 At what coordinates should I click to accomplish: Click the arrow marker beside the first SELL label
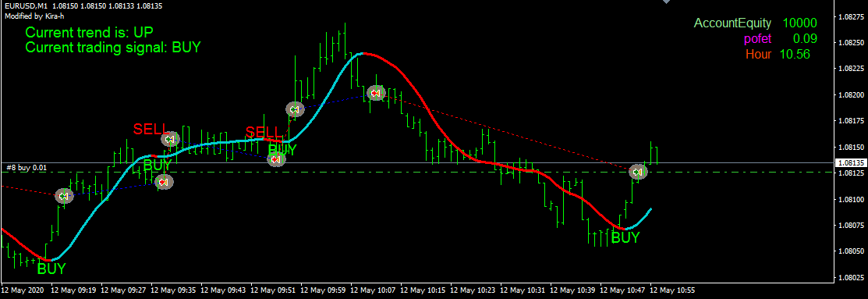pos(171,139)
